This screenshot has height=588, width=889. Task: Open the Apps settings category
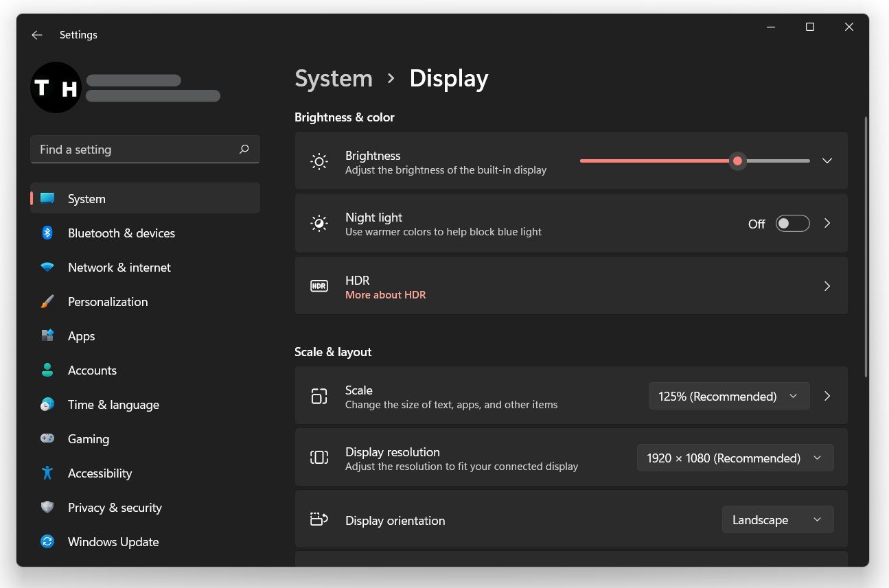[x=81, y=336]
